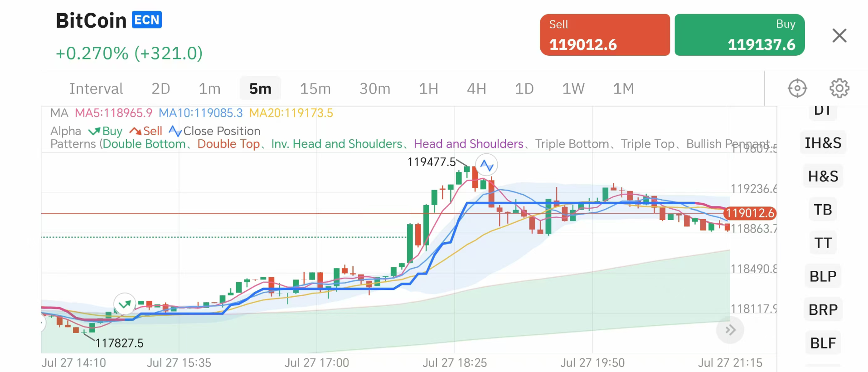
Task: Click the Double Bottom pattern legend label
Action: (145, 144)
